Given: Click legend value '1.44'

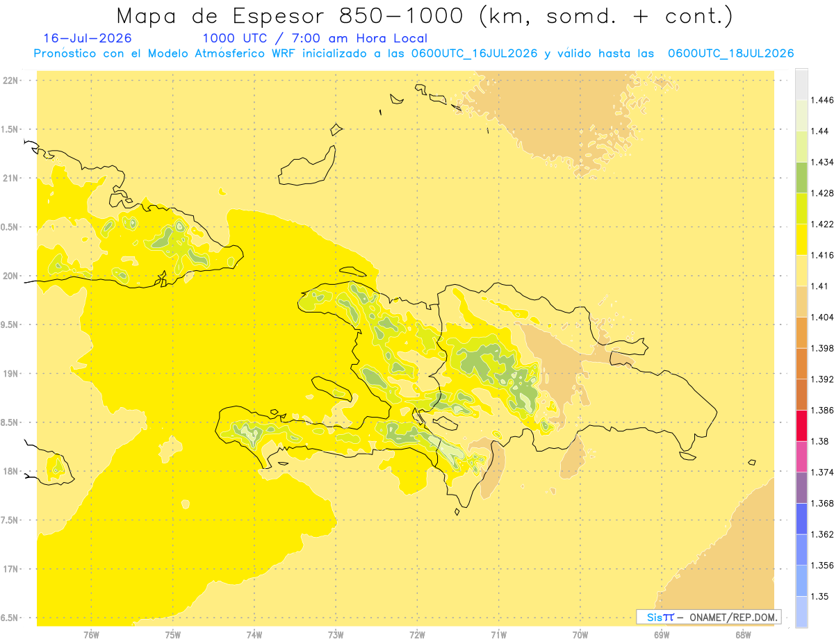Looking at the screenshot, I should click(820, 131).
